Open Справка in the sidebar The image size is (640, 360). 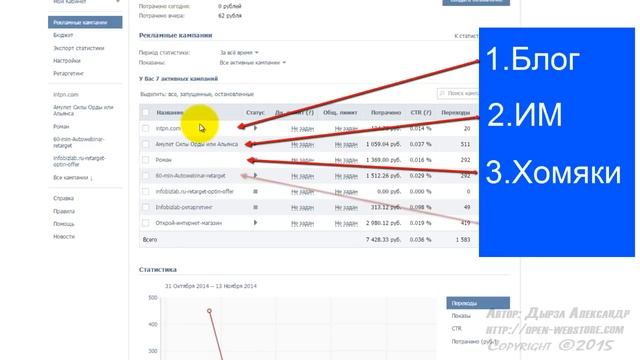pos(63,198)
